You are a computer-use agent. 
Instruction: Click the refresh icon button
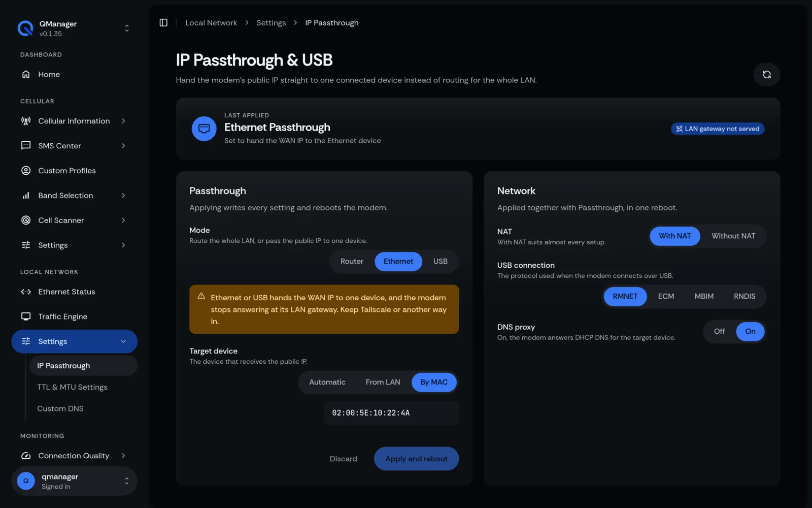pyautogui.click(x=766, y=75)
